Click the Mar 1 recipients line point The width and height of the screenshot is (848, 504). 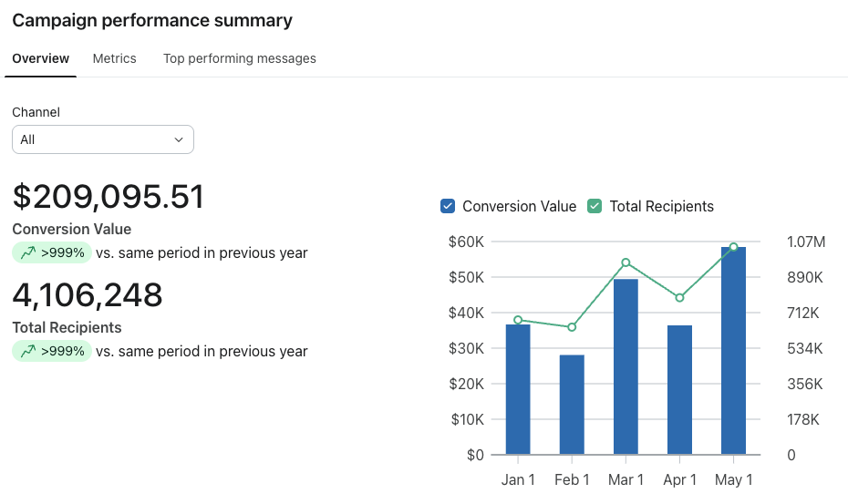click(x=626, y=262)
